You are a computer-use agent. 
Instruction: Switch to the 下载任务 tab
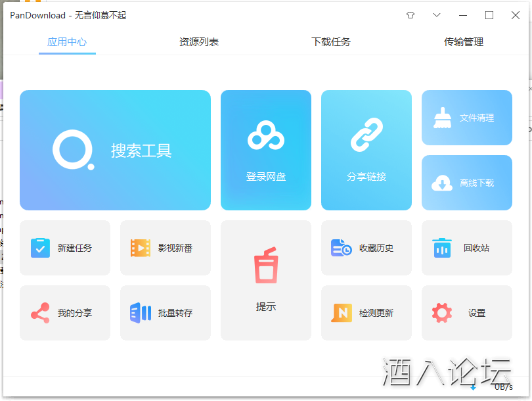(331, 42)
